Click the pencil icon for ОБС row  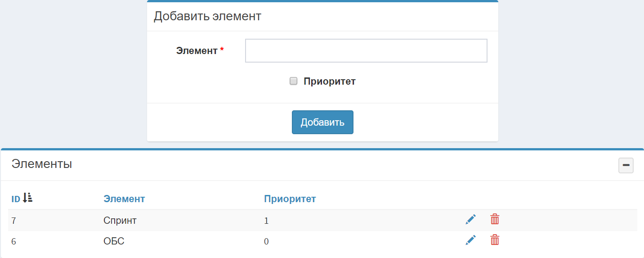(x=470, y=240)
